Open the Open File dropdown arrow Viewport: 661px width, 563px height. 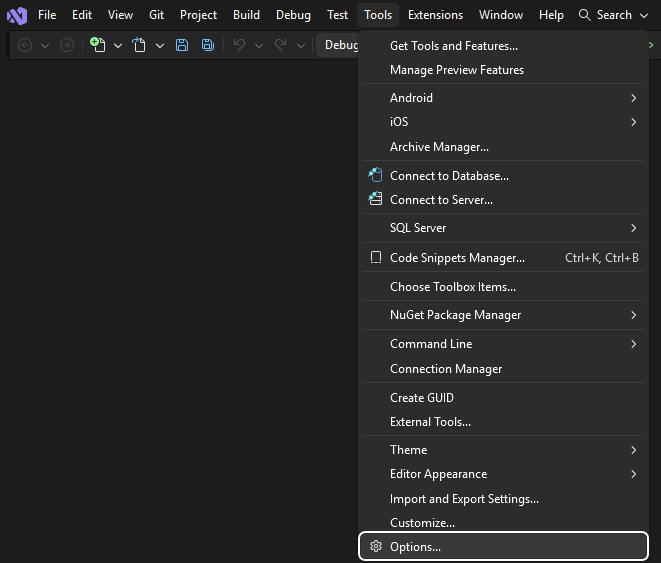pos(160,45)
